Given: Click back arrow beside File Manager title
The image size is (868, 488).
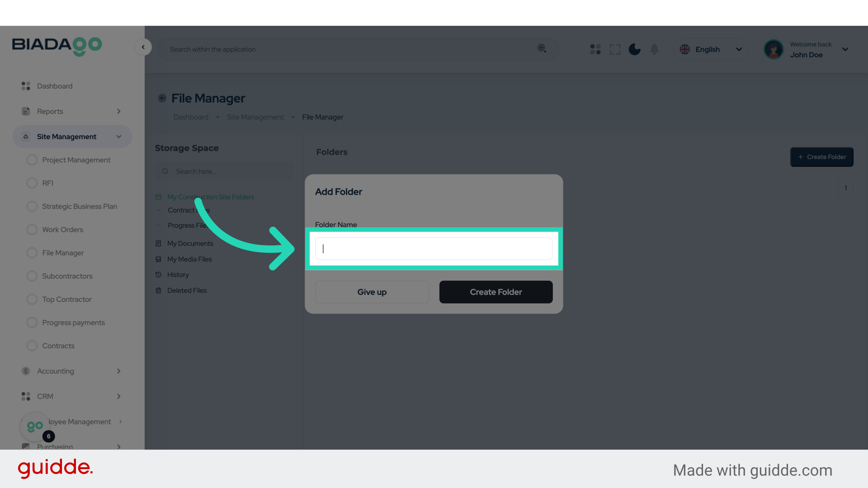Looking at the screenshot, I should [162, 98].
